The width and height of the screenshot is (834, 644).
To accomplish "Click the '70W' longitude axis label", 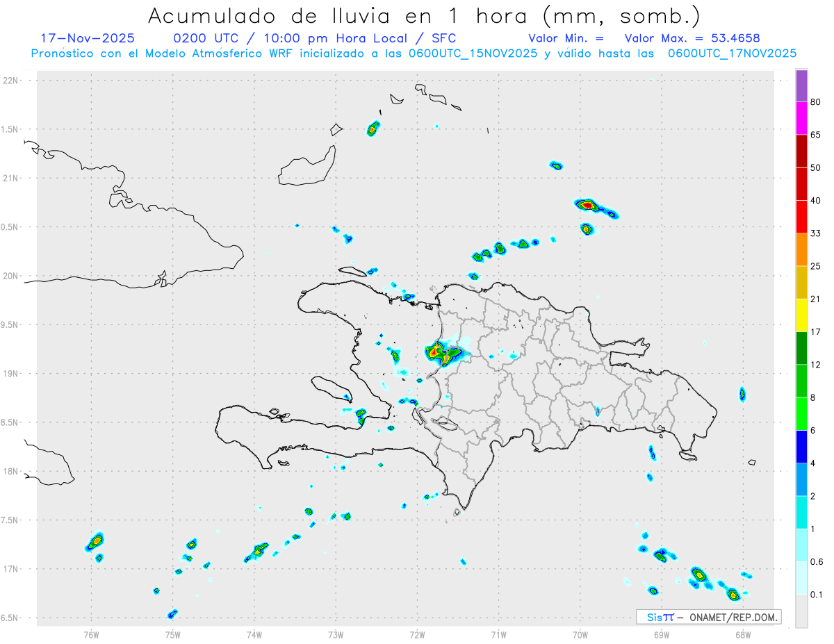I will (x=580, y=634).
